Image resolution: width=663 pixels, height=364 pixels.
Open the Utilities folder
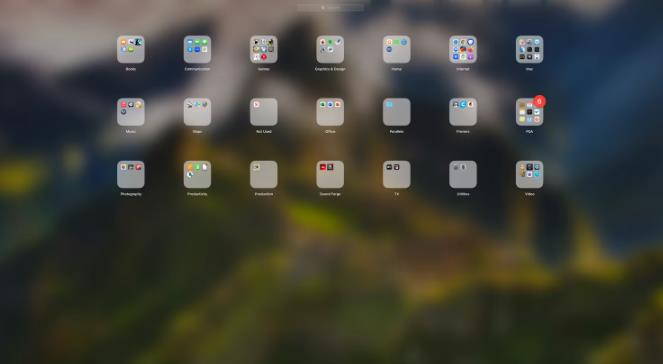[463, 175]
